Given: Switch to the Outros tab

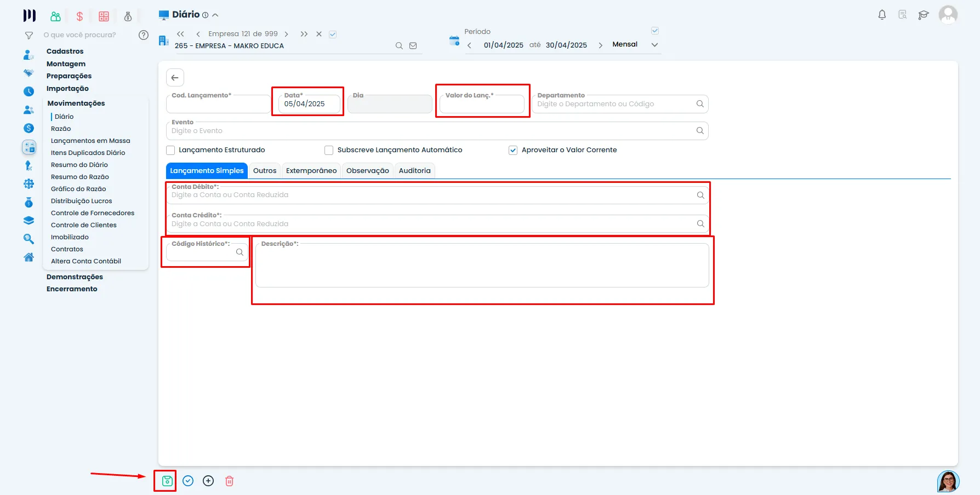Looking at the screenshot, I should click(265, 171).
